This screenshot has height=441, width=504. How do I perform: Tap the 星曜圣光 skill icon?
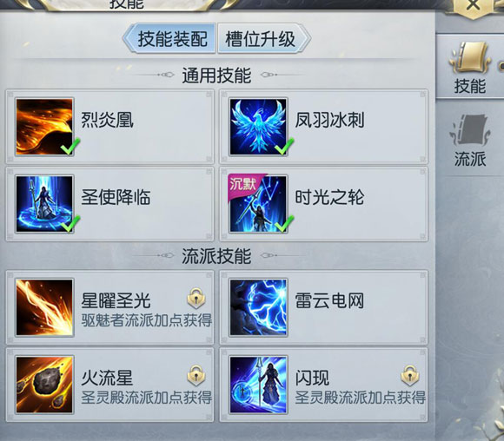[44, 307]
